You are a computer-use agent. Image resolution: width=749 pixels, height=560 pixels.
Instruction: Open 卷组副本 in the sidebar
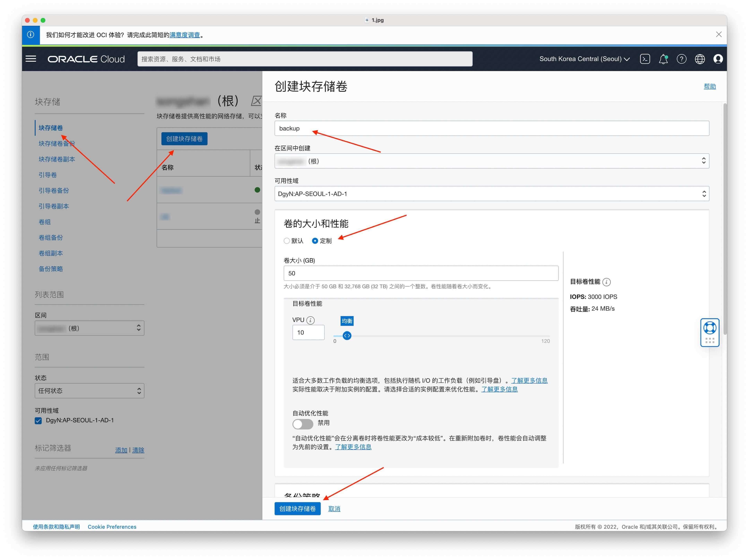(51, 253)
